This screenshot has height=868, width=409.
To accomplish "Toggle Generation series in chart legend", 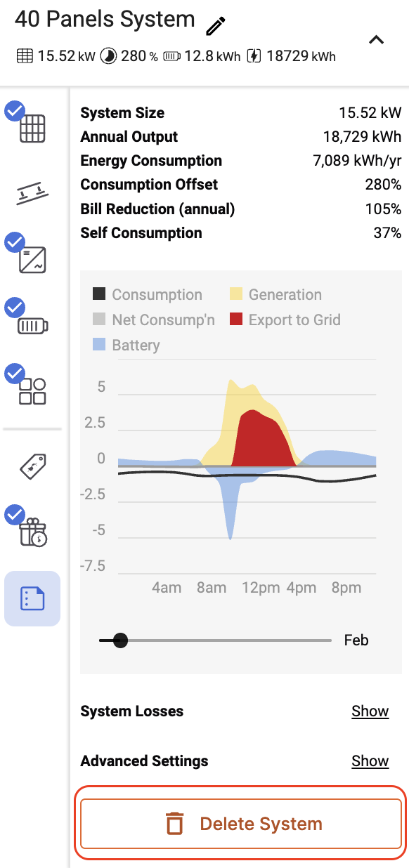I will tap(275, 295).
